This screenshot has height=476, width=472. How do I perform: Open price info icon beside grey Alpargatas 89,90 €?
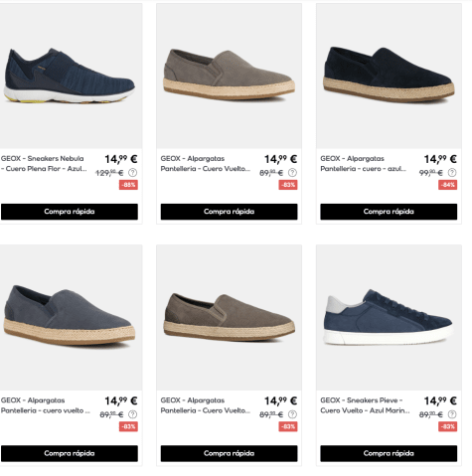pos(292,173)
